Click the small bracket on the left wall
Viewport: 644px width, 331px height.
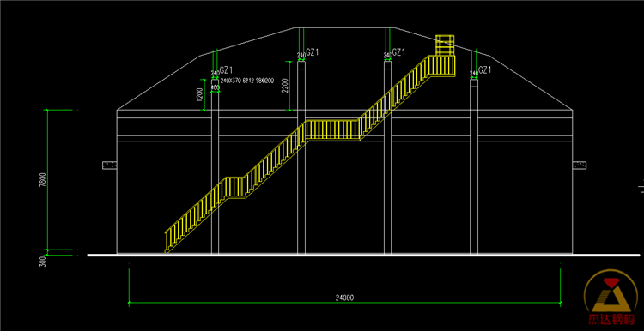pos(109,165)
